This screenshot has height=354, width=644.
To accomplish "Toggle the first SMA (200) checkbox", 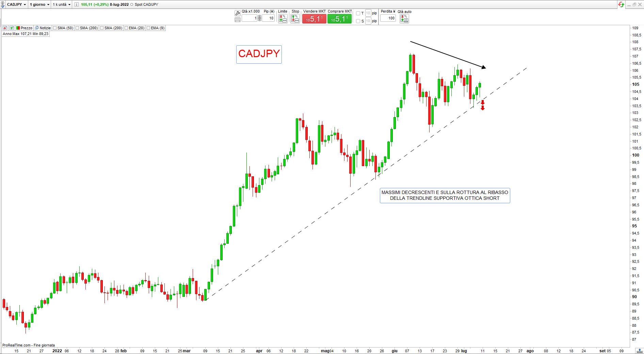I will 77,28.
